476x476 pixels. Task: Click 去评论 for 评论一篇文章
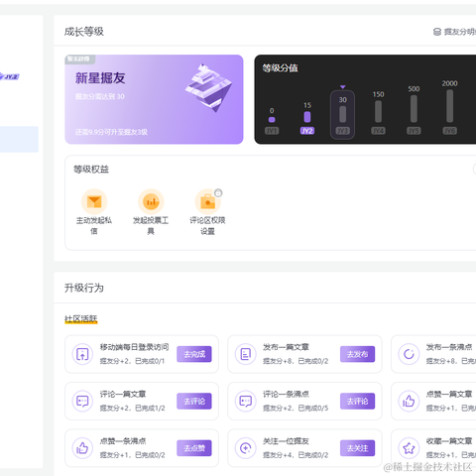coord(194,402)
